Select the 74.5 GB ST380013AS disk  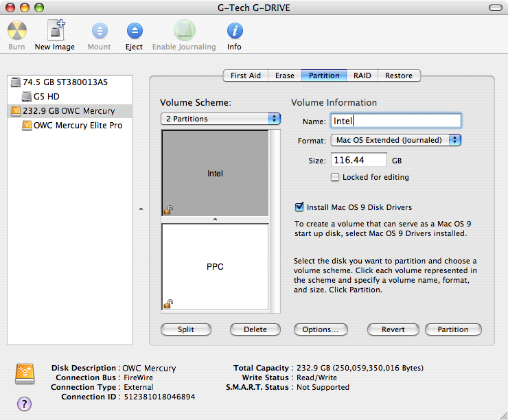[x=69, y=82]
